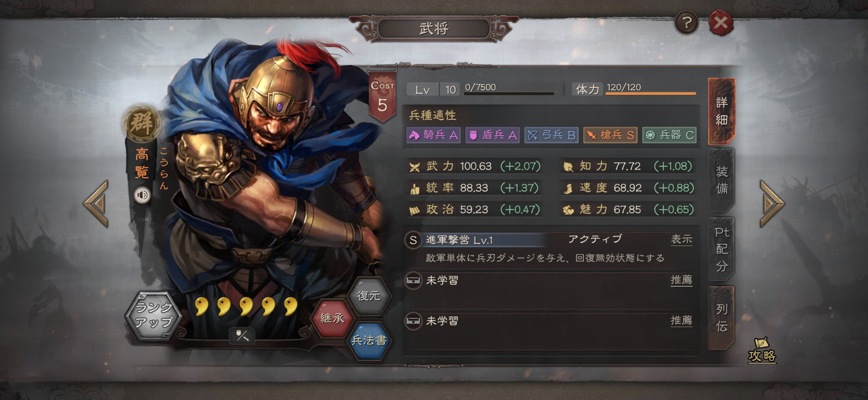Tap the red 継承 inherit button
Image resolution: width=868 pixels, height=400 pixels.
[332, 318]
